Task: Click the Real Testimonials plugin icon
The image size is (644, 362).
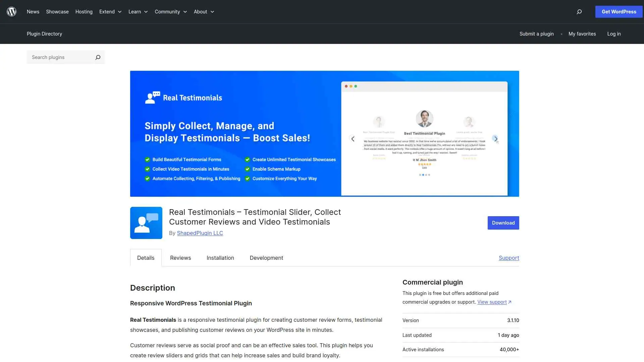Action: 146,223
